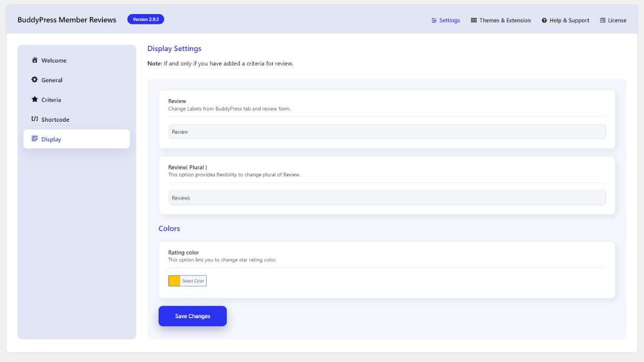
Task: Click the General gear icon
Action: click(x=35, y=80)
